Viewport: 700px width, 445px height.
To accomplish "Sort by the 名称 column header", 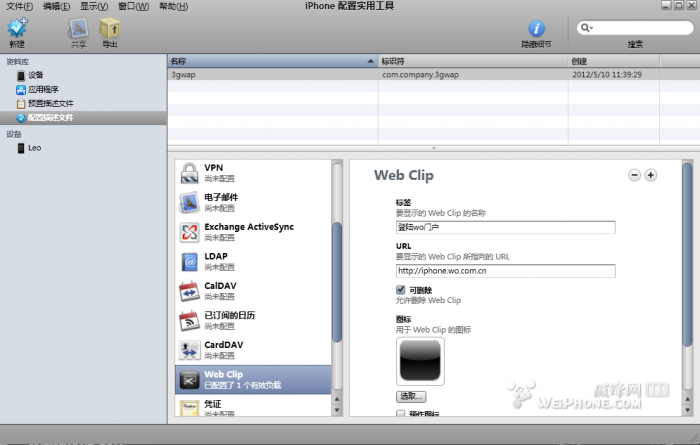I will (x=273, y=61).
